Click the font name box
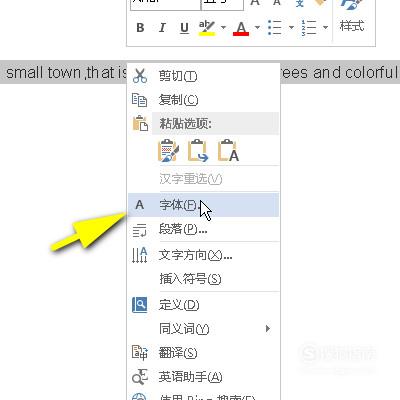This screenshot has height=400, width=400. 165,4
